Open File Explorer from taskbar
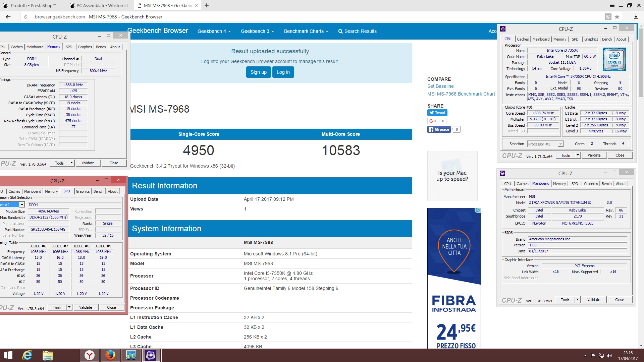This screenshot has width=644, height=362. [48, 355]
